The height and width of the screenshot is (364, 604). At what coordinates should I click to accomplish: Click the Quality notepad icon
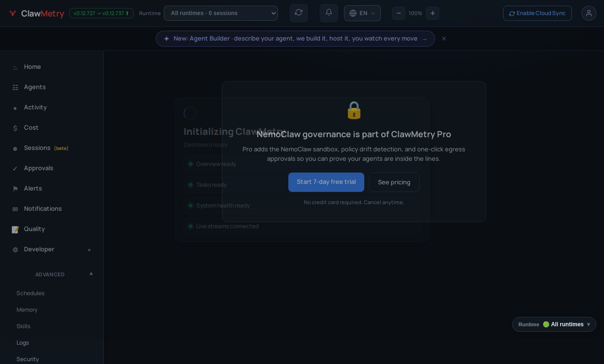[x=15, y=230]
